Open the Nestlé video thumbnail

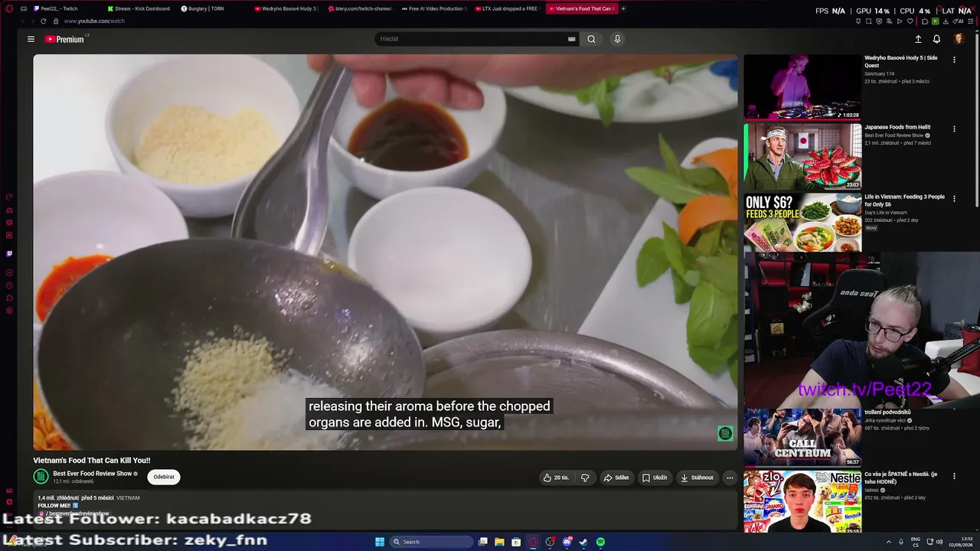(802, 501)
